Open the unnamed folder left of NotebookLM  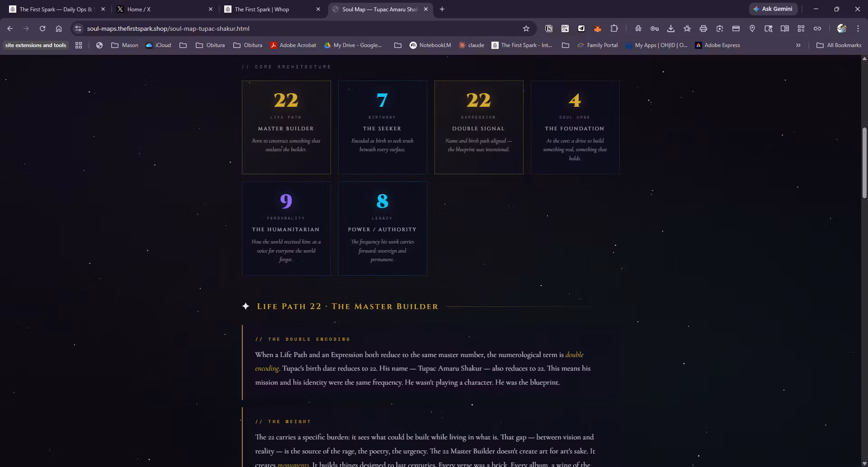398,45
